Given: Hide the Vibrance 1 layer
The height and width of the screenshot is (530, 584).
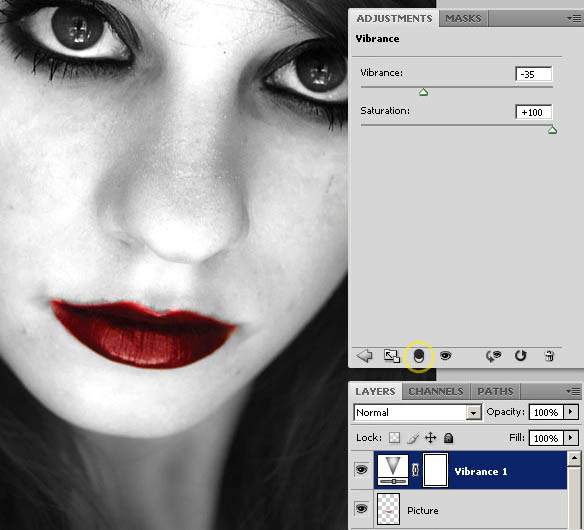Looking at the screenshot, I should point(361,469).
